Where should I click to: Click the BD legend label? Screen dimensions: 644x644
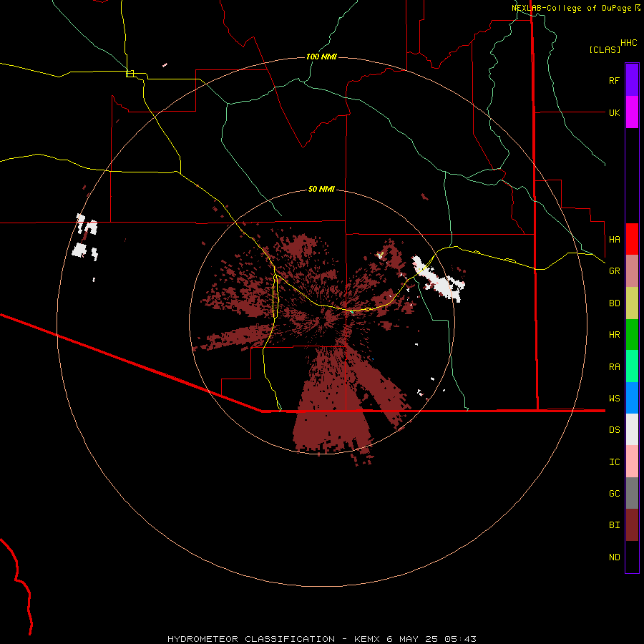tap(614, 303)
